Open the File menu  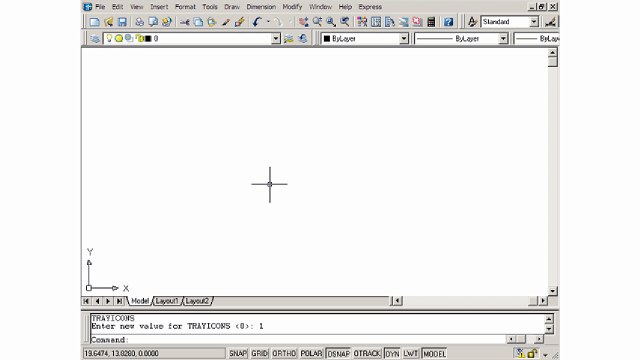(x=100, y=7)
